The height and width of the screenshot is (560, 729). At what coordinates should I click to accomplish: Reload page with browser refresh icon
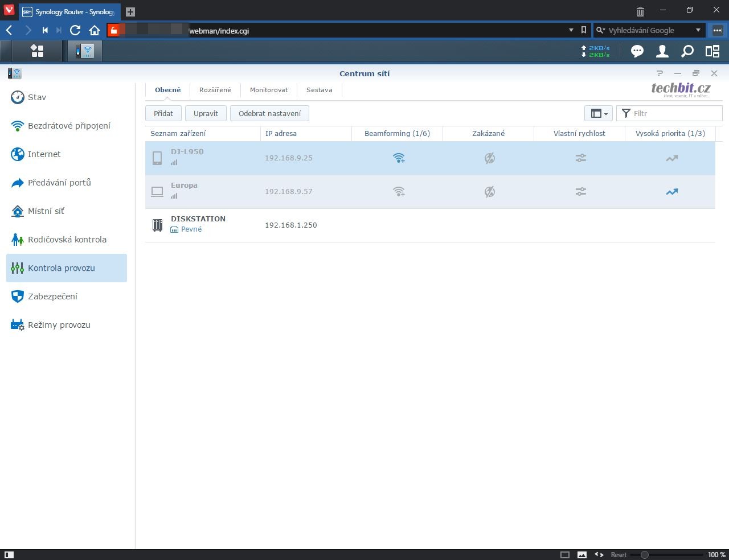click(75, 31)
